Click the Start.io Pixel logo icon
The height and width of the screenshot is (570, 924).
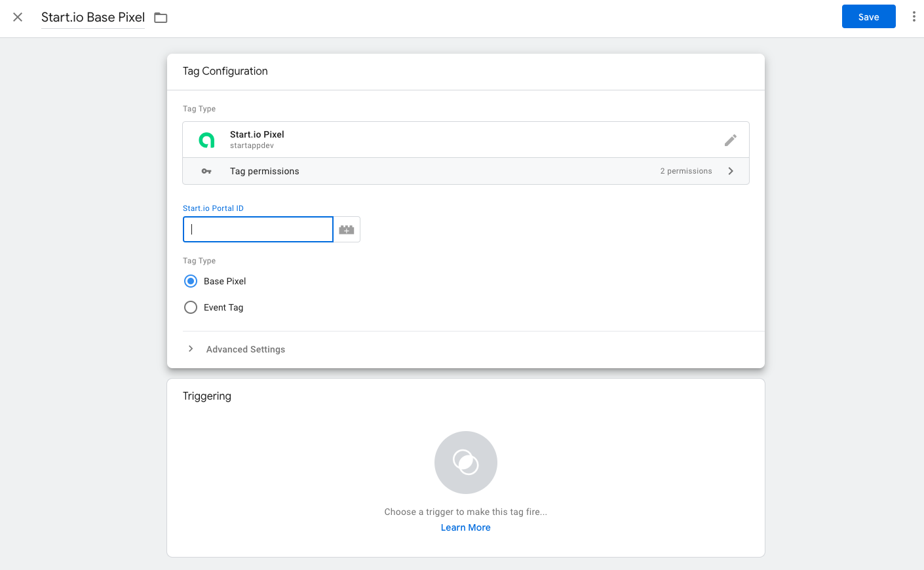click(206, 140)
